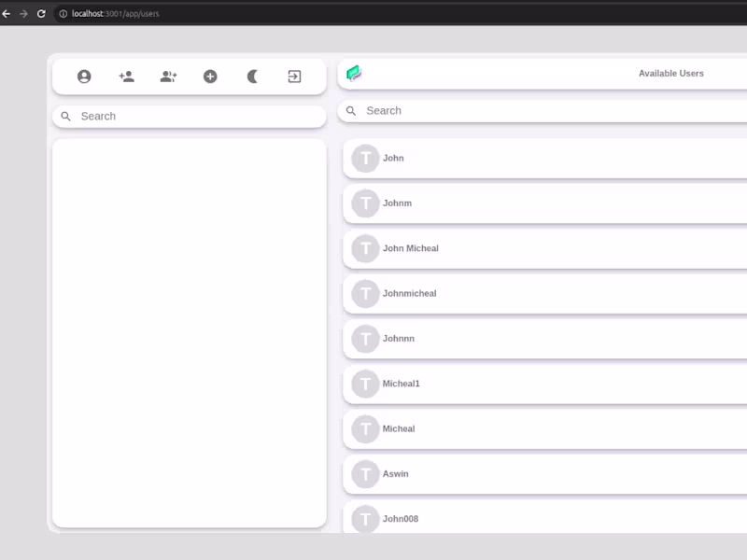The width and height of the screenshot is (747, 560).
Task: Click the avatar next to John
Action: click(365, 158)
